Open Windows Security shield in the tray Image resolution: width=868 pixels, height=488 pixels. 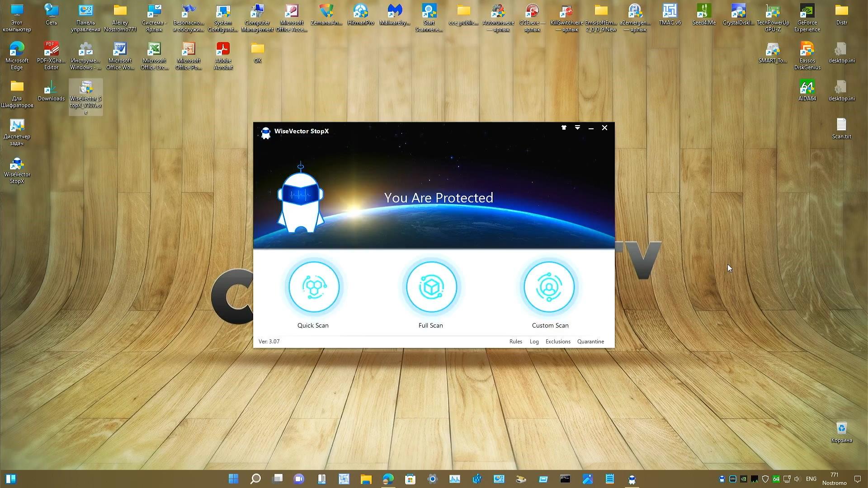coord(765,479)
